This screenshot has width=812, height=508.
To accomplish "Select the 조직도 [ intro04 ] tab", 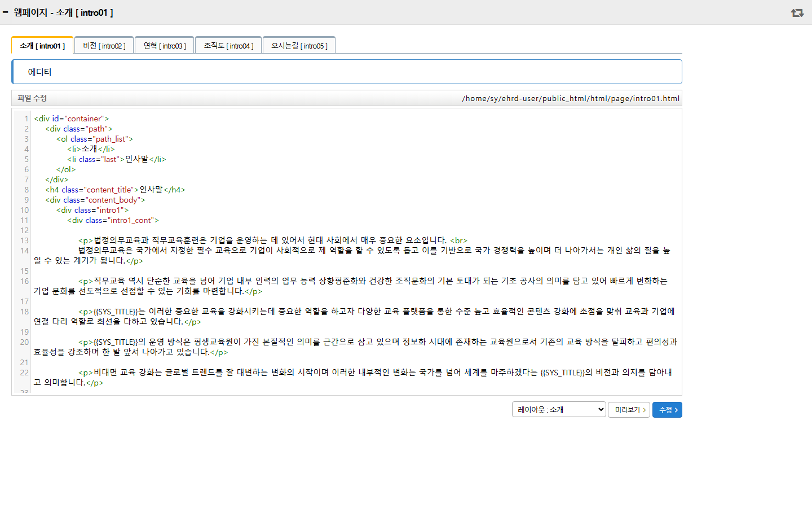I will (x=228, y=46).
